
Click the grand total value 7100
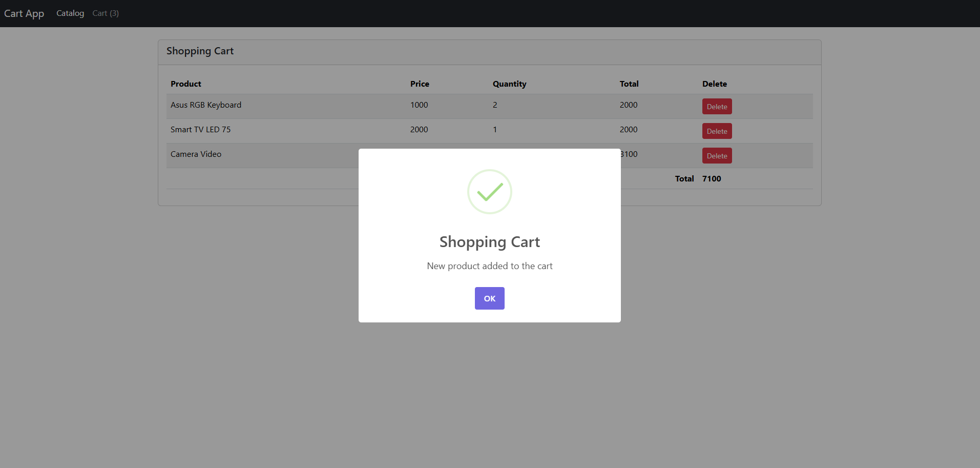(x=711, y=179)
